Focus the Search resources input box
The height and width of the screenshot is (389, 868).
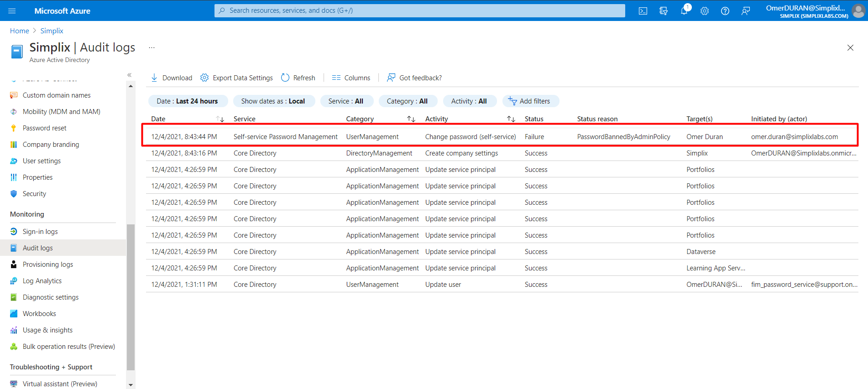420,10
